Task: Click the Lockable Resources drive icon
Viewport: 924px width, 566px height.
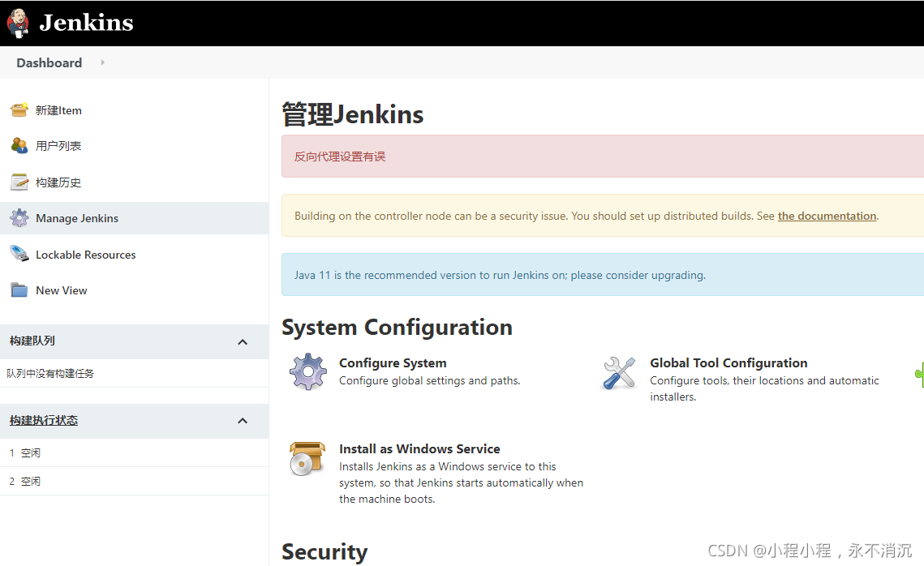Action: tap(19, 255)
